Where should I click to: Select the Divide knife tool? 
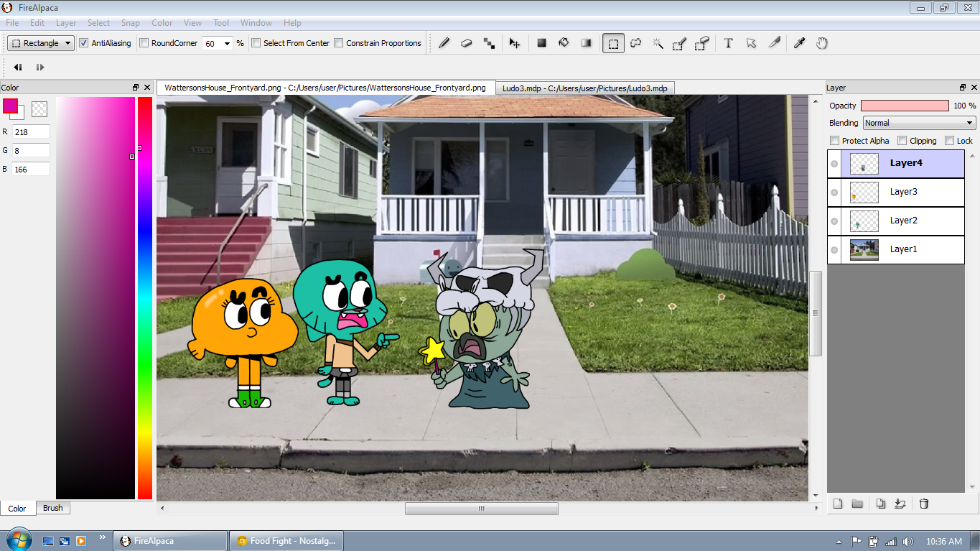(x=774, y=43)
